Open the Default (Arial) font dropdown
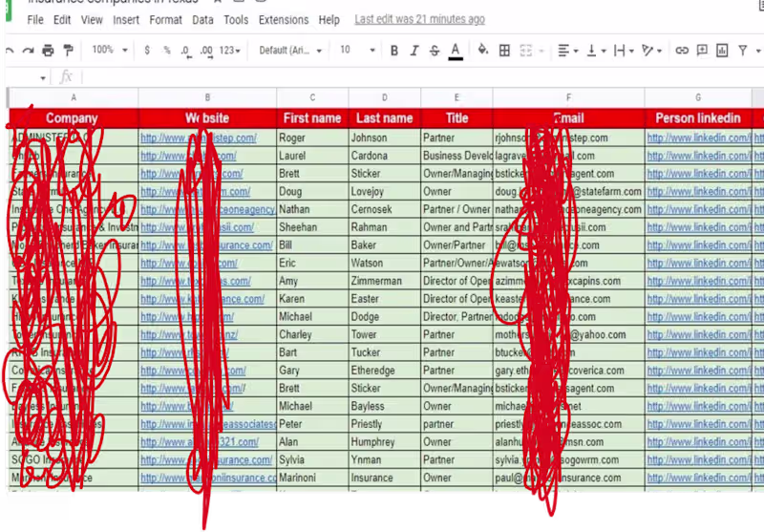The width and height of the screenshot is (764, 532). click(x=290, y=51)
